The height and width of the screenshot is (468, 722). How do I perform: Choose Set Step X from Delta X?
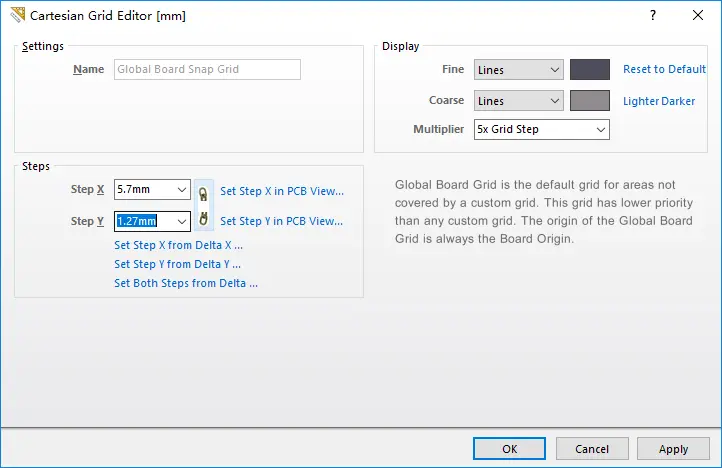click(178, 245)
